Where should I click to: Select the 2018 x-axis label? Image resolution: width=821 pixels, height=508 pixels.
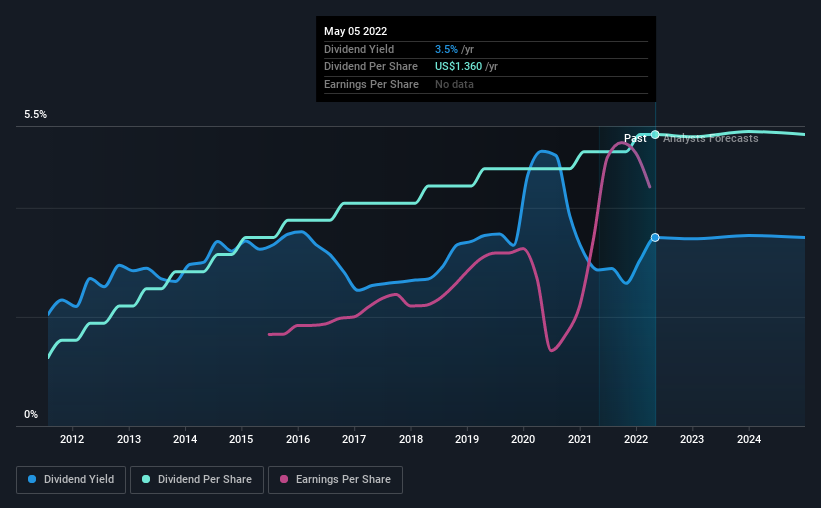tap(411, 439)
